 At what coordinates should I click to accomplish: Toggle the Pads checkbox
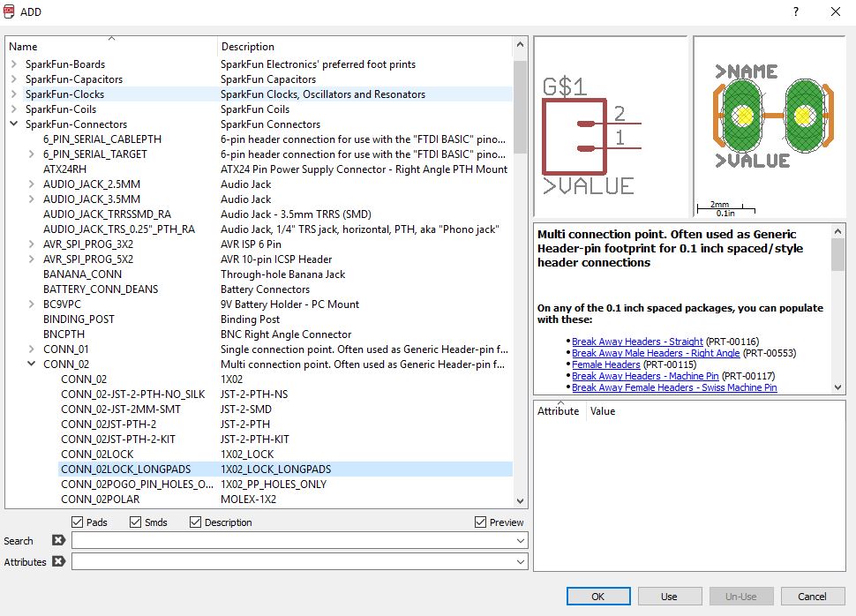pyautogui.click(x=77, y=522)
